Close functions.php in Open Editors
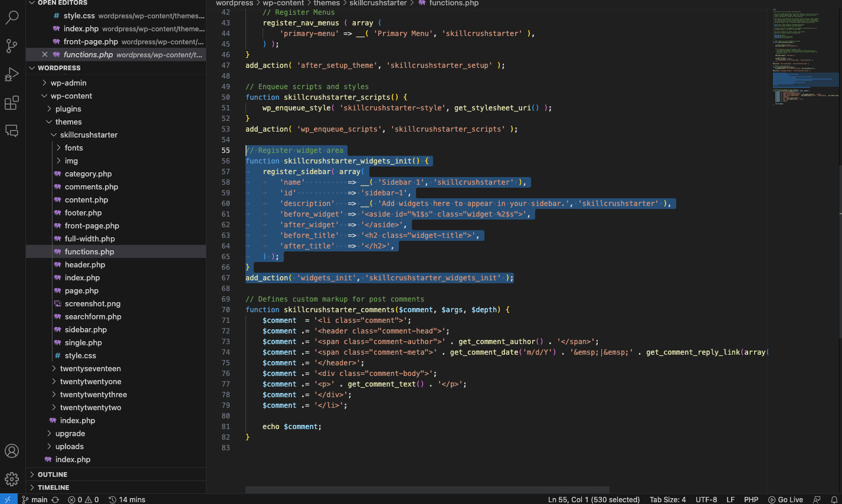This screenshot has height=504, width=842. point(45,54)
